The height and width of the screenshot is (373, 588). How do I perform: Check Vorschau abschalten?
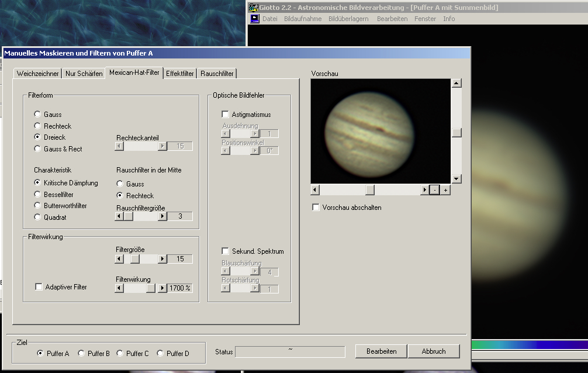pos(347,208)
